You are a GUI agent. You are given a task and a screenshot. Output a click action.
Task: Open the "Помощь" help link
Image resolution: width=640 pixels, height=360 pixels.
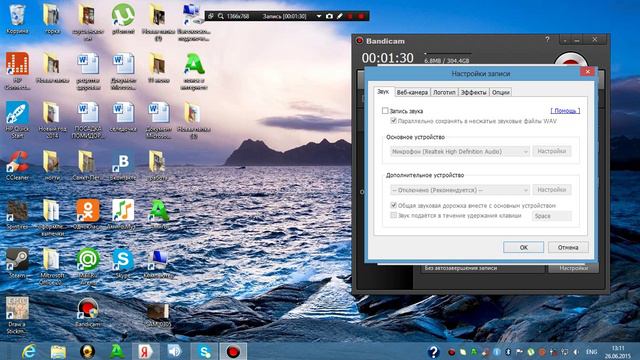coord(565,111)
